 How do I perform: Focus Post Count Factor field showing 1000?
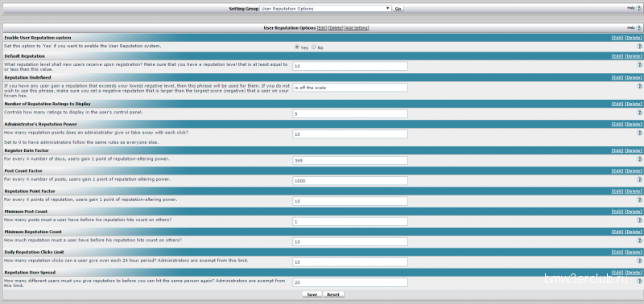[x=350, y=181]
